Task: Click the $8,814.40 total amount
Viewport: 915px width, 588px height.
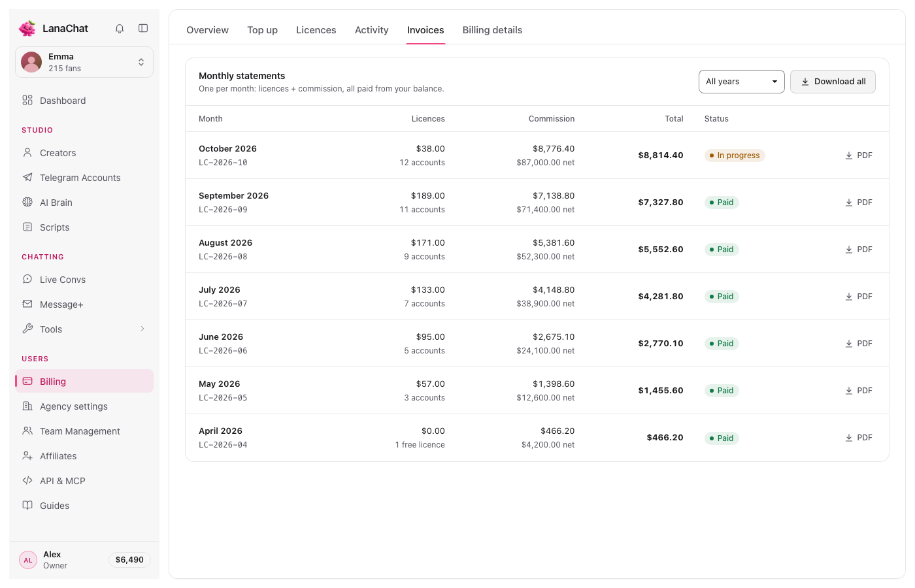Action: pyautogui.click(x=661, y=155)
